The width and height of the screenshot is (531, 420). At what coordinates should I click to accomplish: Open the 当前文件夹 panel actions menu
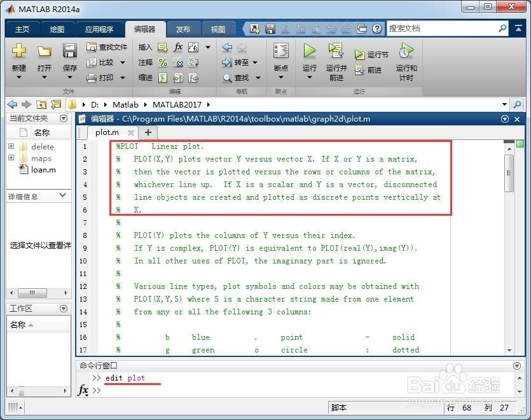[64, 118]
